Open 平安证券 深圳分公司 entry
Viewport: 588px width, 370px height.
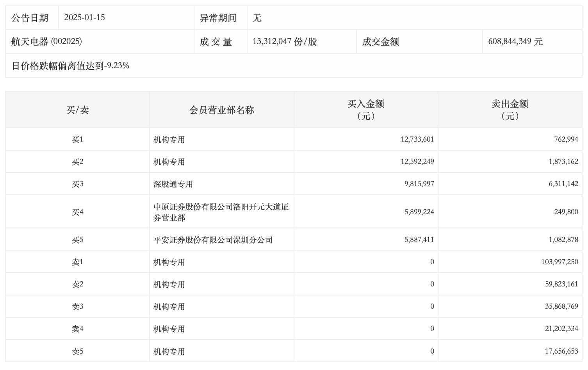click(213, 240)
